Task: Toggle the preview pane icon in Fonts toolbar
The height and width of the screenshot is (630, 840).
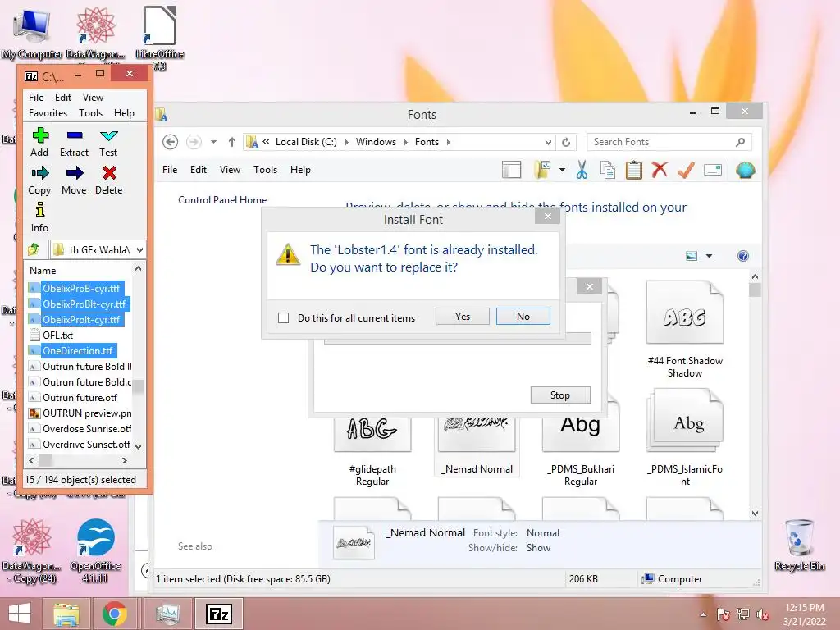Action: [x=512, y=170]
